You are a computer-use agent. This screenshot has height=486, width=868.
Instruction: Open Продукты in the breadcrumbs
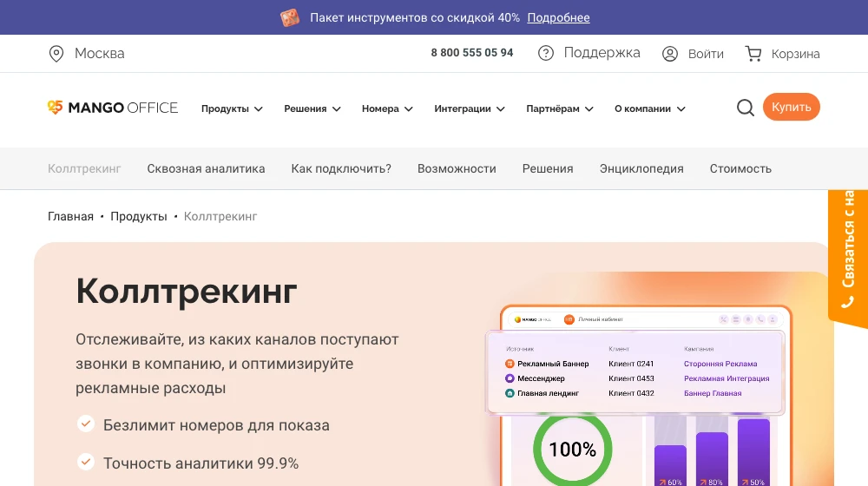(138, 216)
